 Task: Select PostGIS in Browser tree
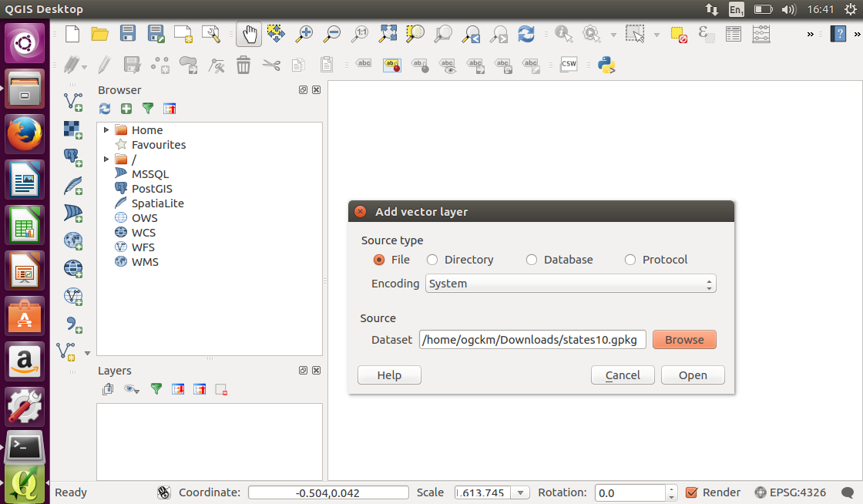(x=151, y=189)
